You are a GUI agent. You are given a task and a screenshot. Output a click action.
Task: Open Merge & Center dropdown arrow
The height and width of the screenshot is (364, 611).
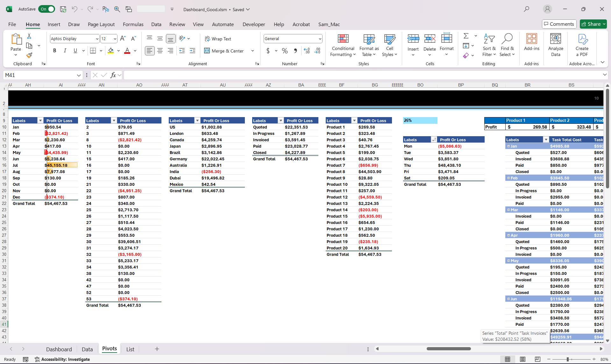coord(252,51)
